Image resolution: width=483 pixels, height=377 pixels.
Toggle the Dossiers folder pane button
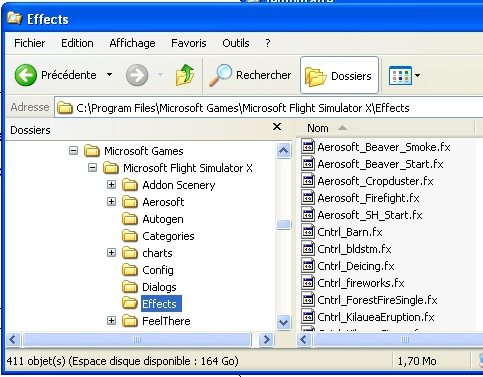[339, 76]
